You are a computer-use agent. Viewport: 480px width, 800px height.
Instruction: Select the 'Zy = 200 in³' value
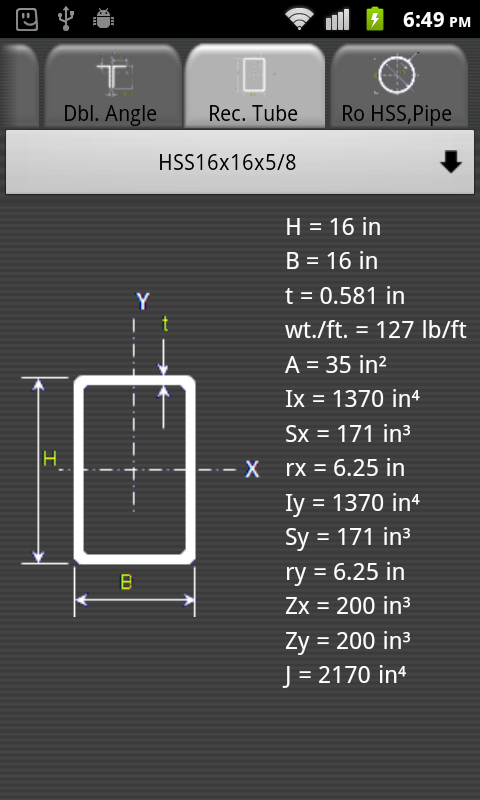pos(348,640)
